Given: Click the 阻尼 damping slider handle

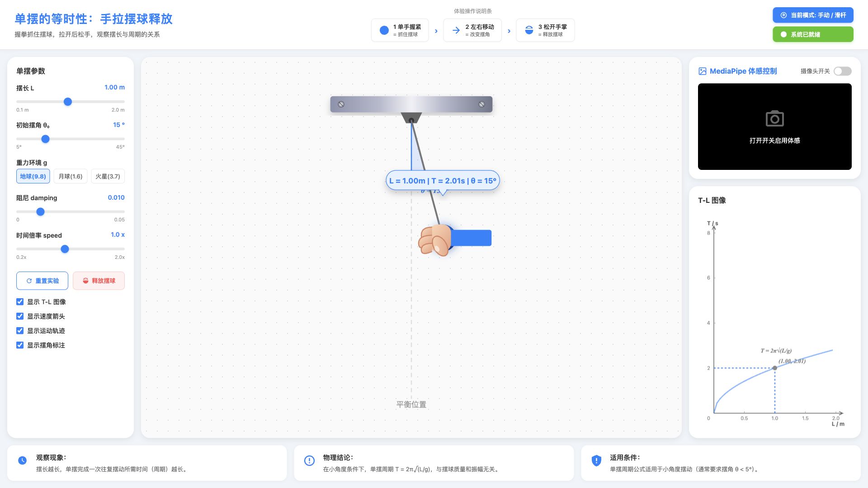Looking at the screenshot, I should pyautogui.click(x=40, y=211).
